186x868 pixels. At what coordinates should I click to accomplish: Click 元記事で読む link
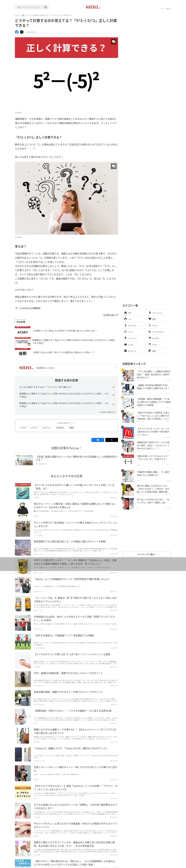[110, 315]
